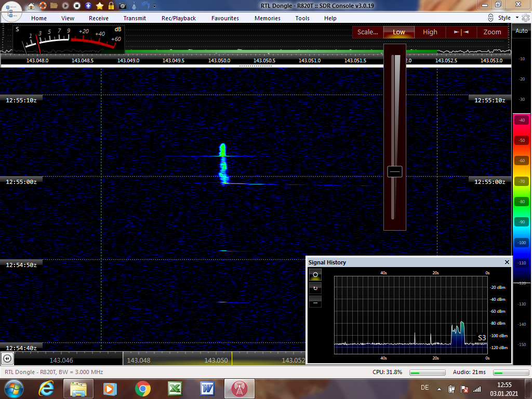
Task: Click the Signal History graph
Action: 411,315
